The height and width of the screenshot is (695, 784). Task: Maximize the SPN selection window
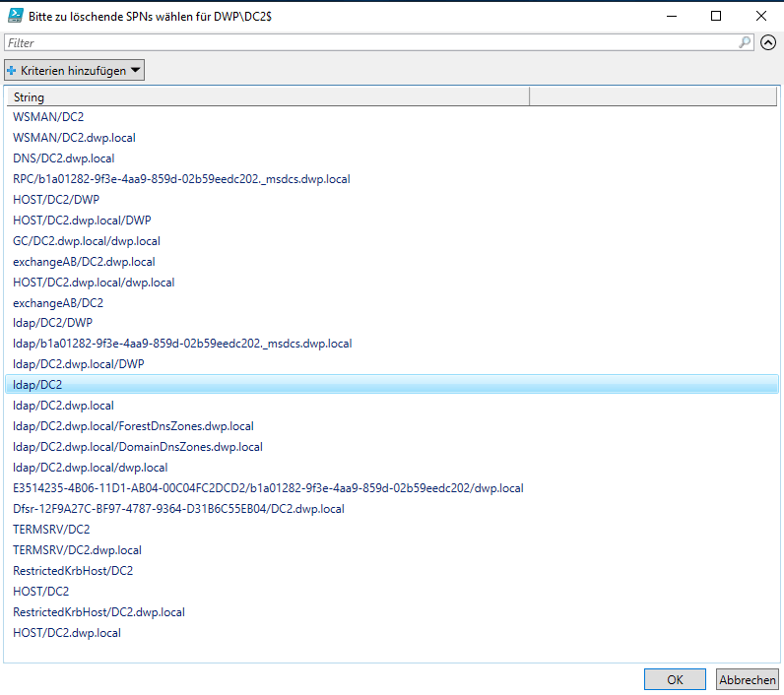(x=716, y=16)
